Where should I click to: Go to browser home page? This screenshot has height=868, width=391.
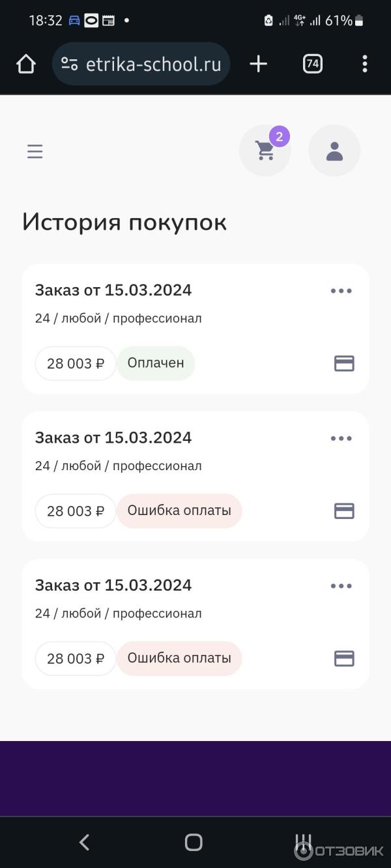click(26, 64)
